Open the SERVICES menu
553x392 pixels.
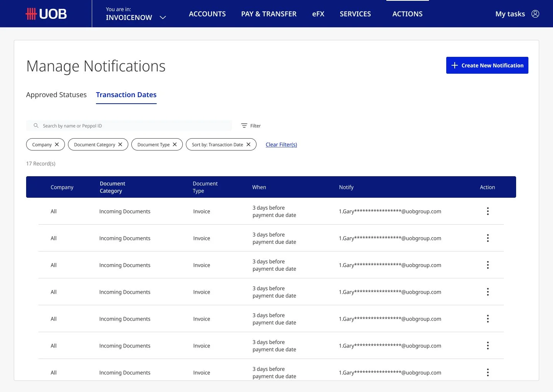click(x=355, y=14)
